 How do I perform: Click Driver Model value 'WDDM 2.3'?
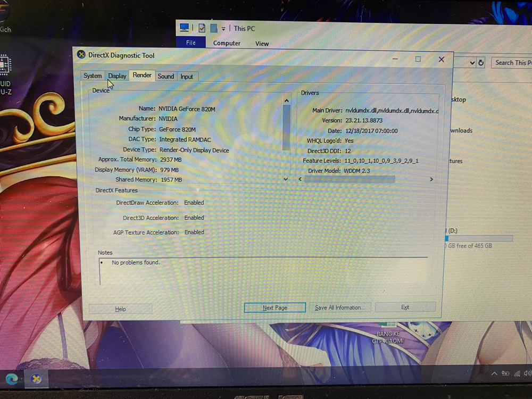tap(357, 171)
